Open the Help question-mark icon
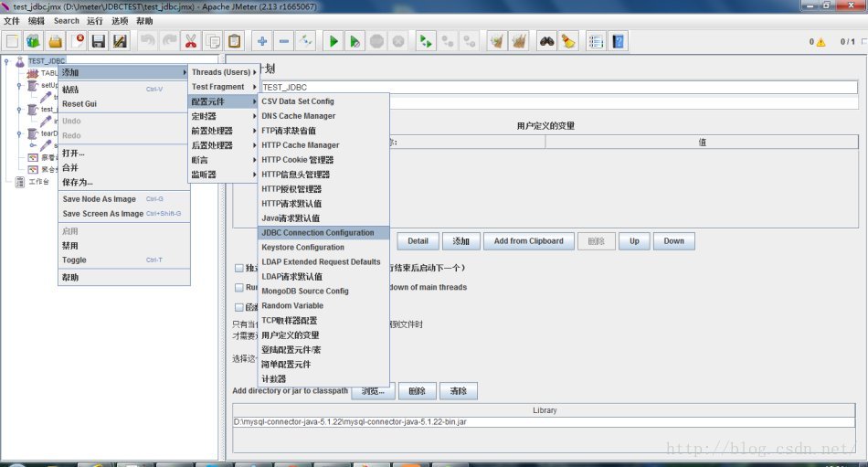 [x=618, y=41]
